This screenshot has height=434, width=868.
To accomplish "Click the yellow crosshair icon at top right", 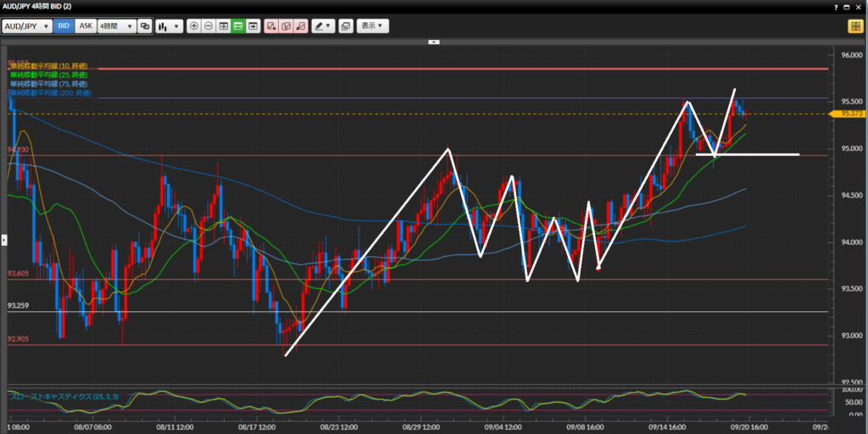I will coord(854,26).
